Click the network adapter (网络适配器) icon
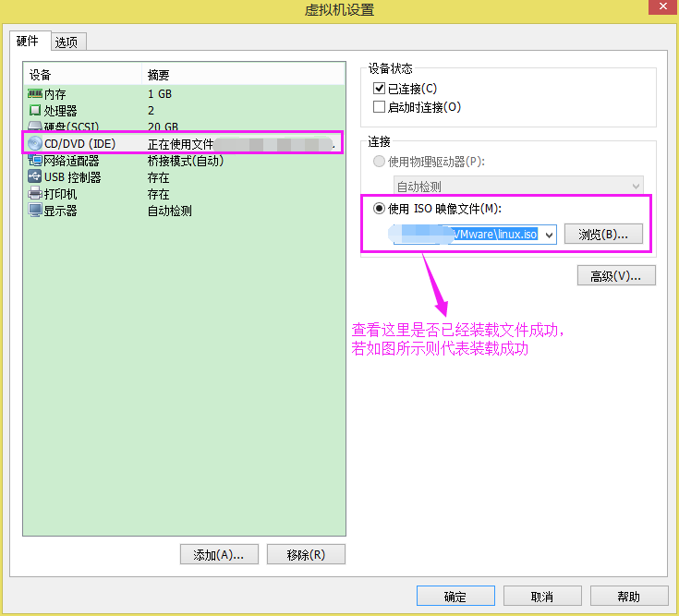The width and height of the screenshot is (679, 616). click(x=35, y=160)
